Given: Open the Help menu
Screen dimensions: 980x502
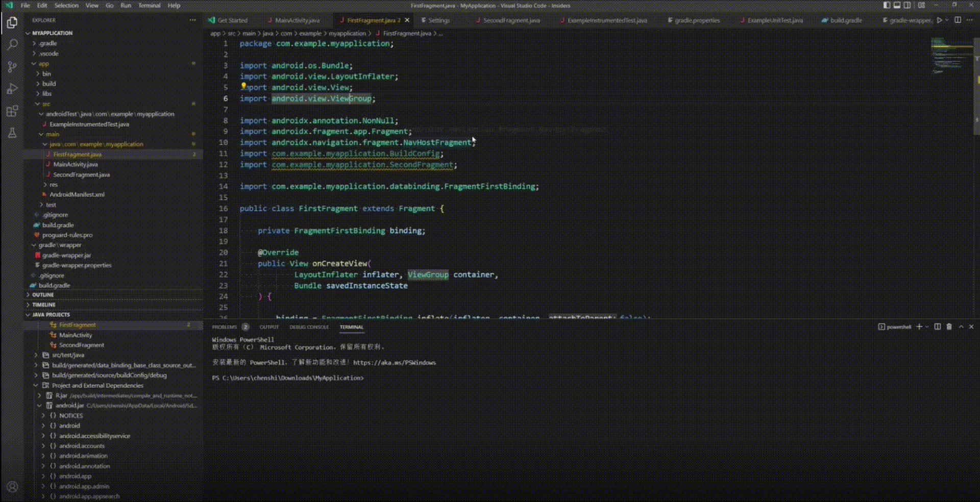Looking at the screenshot, I should 174,5.
